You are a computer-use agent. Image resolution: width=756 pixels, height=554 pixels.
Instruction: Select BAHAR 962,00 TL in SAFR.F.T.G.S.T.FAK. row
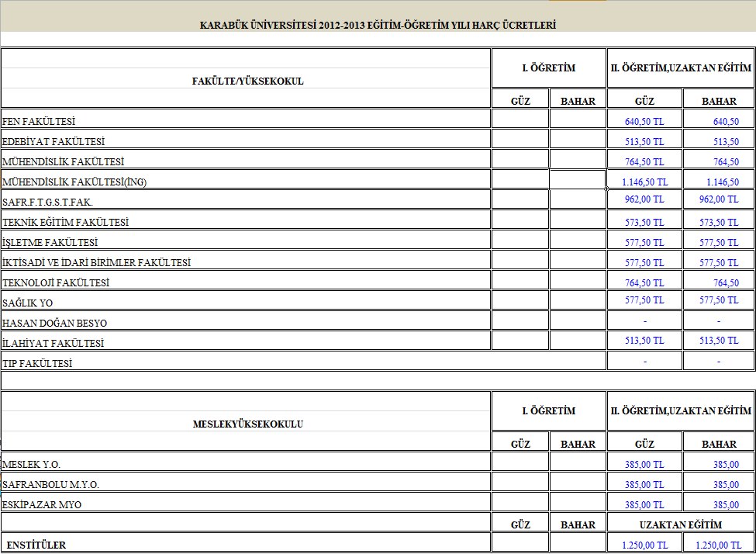click(719, 199)
